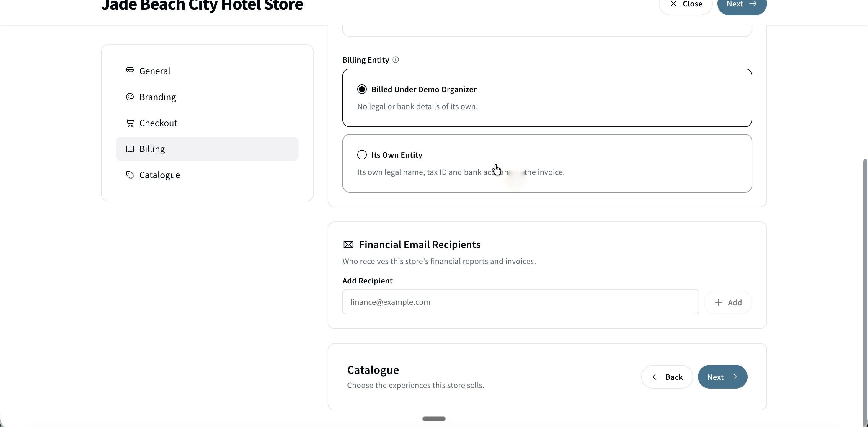The height and width of the screenshot is (427, 868).
Task: Go to the Checkout section
Action: pyautogui.click(x=207, y=123)
